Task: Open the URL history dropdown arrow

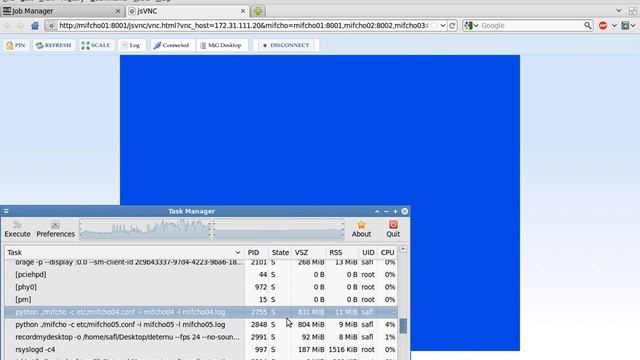Action: [x=443, y=26]
